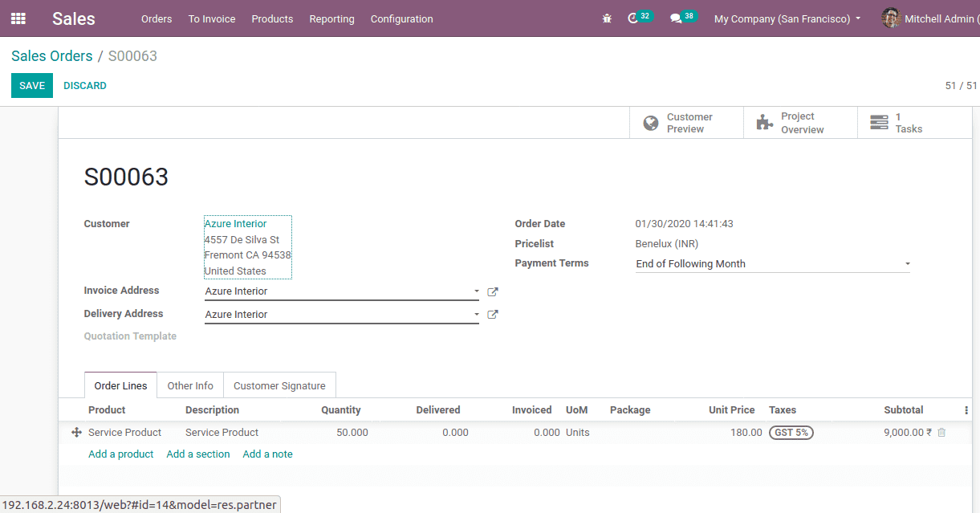
Task: Switch to Order Lines tab
Action: (x=120, y=385)
